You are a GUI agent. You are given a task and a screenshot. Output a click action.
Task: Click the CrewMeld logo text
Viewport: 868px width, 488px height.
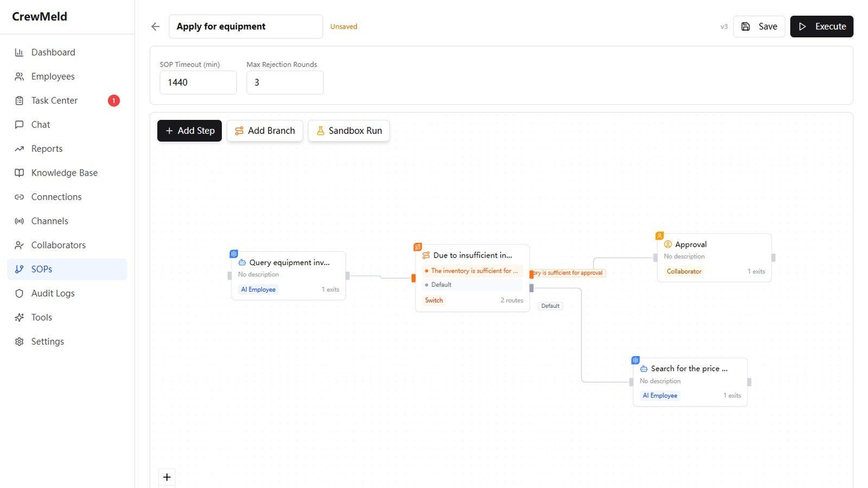pos(40,17)
